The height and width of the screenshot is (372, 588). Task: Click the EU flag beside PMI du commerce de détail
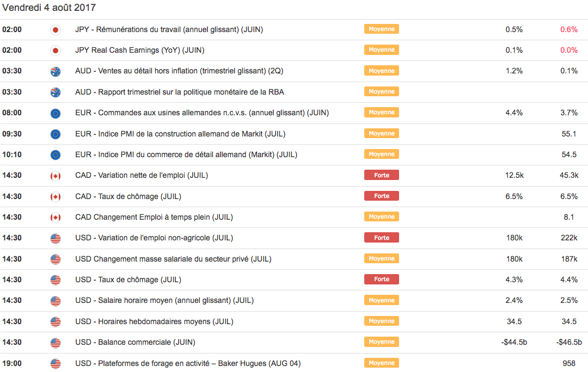(x=55, y=155)
